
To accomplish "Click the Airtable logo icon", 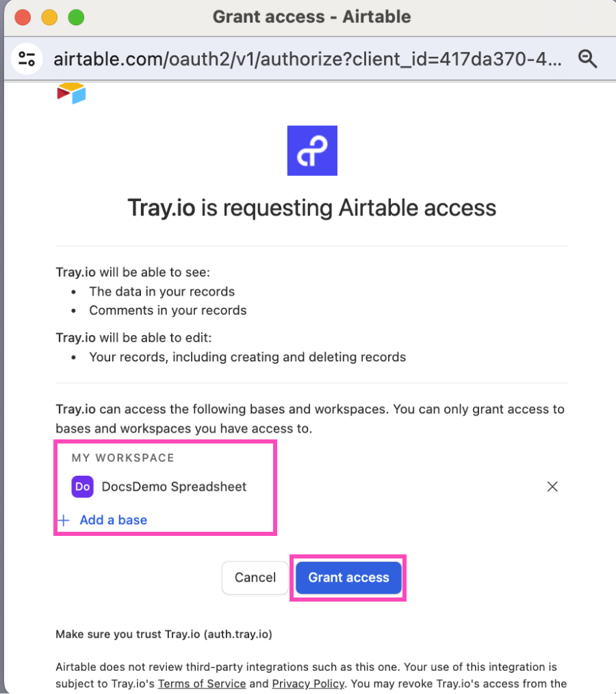I will 70,92.
